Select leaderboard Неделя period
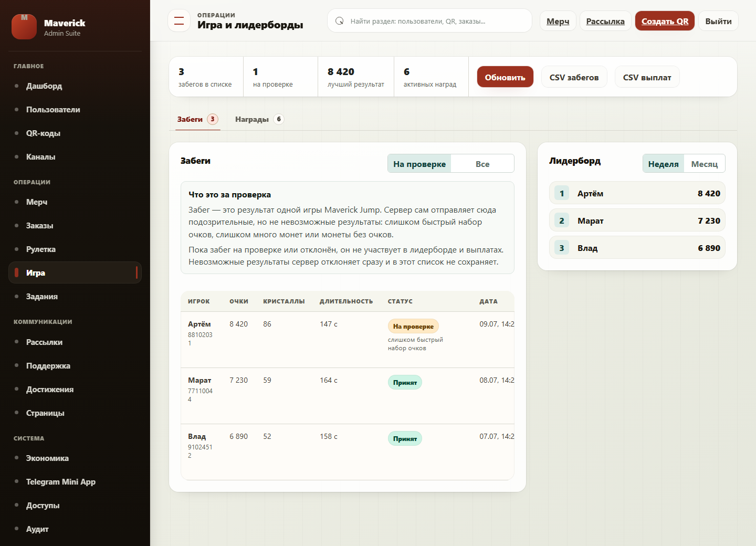This screenshot has width=756, height=546. pyautogui.click(x=664, y=164)
